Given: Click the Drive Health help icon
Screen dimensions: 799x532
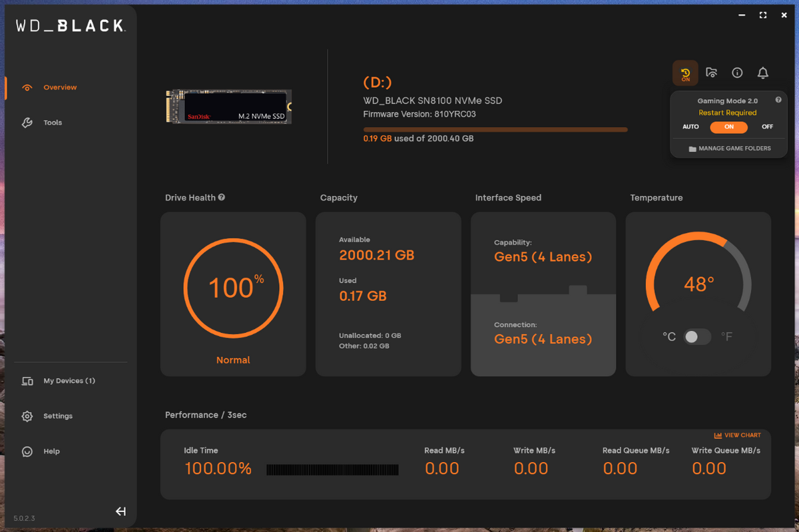Looking at the screenshot, I should (x=222, y=197).
